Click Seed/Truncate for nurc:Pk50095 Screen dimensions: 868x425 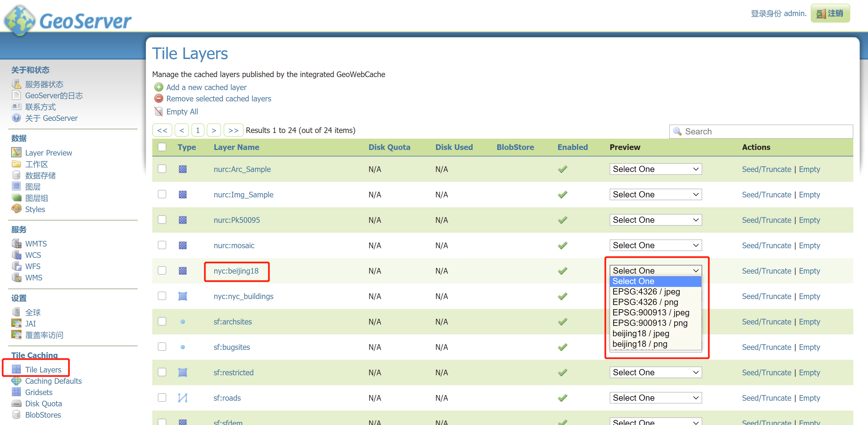766,220
